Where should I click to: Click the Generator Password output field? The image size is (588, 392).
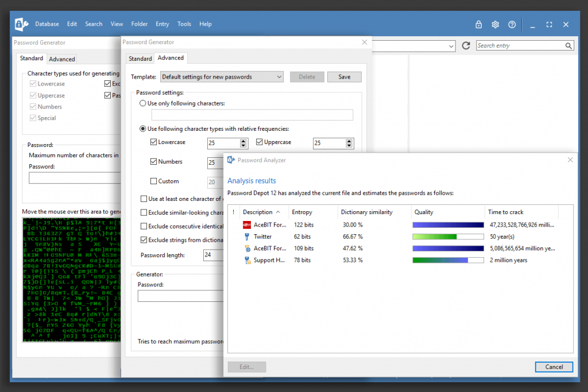180,296
